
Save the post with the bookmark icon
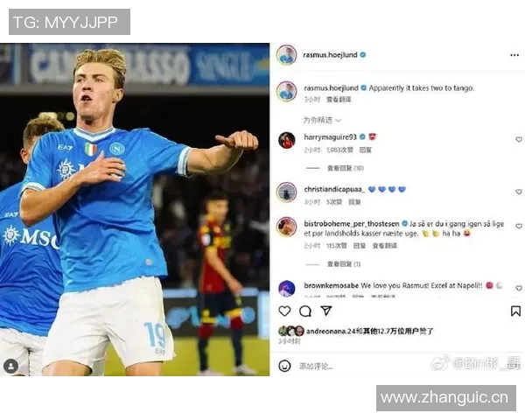[515, 311]
